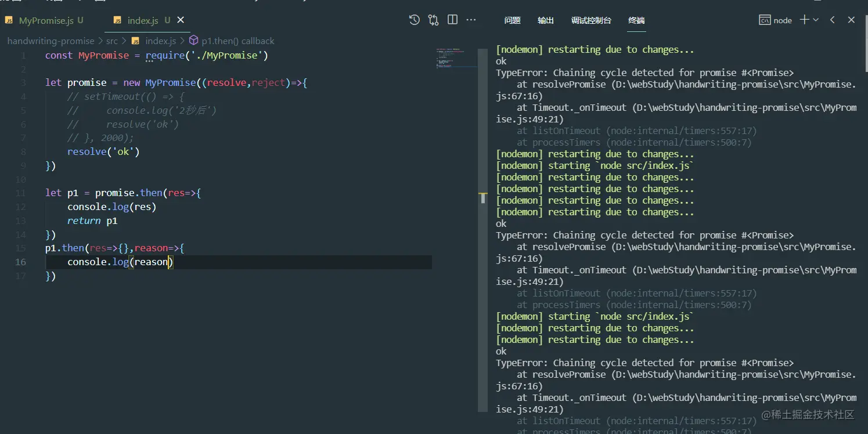Click the node terminal profile icon
The height and width of the screenshot is (434, 868).
[x=765, y=20]
